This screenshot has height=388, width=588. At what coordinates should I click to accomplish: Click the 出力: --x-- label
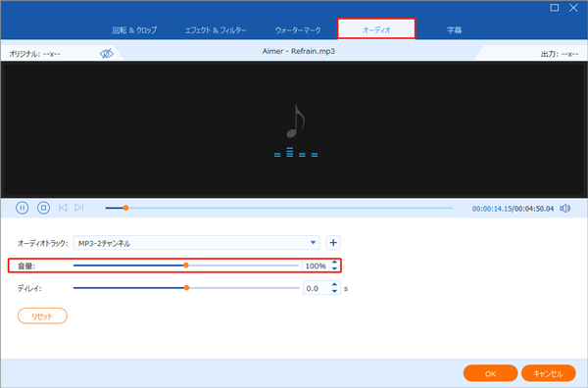click(560, 54)
